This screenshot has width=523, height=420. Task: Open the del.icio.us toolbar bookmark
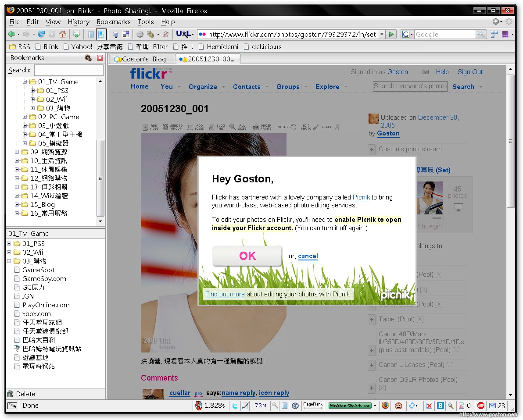pos(263,46)
